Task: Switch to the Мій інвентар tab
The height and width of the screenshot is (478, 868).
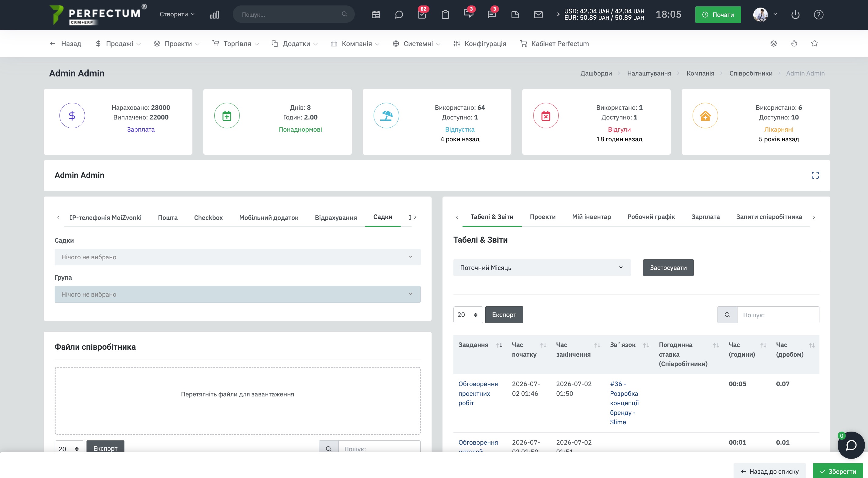Action: tap(591, 217)
